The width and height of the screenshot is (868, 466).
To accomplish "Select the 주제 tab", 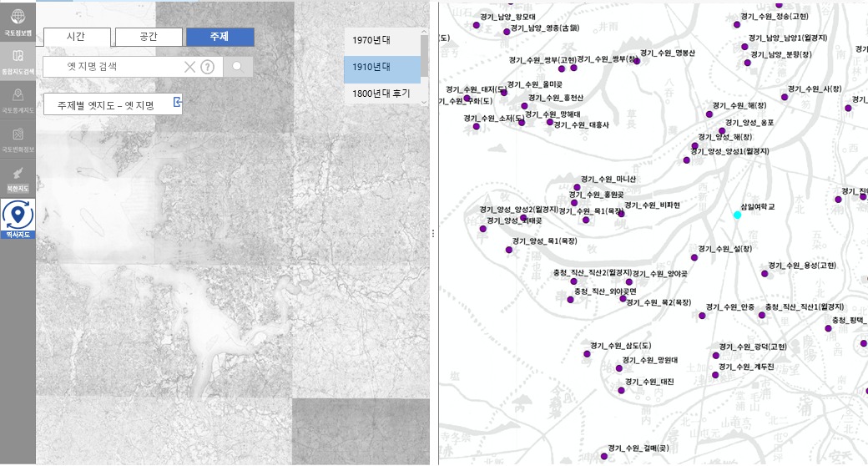I will pos(220,37).
